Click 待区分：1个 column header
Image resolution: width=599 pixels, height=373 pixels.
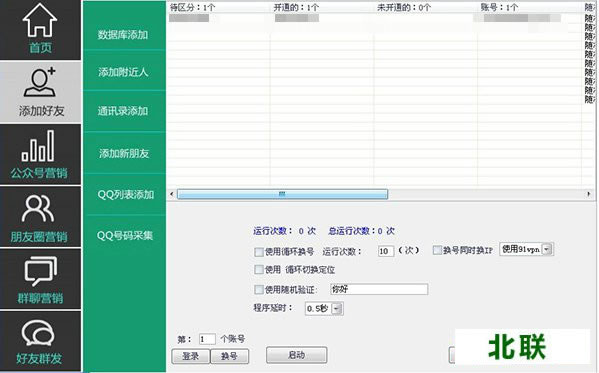[193, 7]
